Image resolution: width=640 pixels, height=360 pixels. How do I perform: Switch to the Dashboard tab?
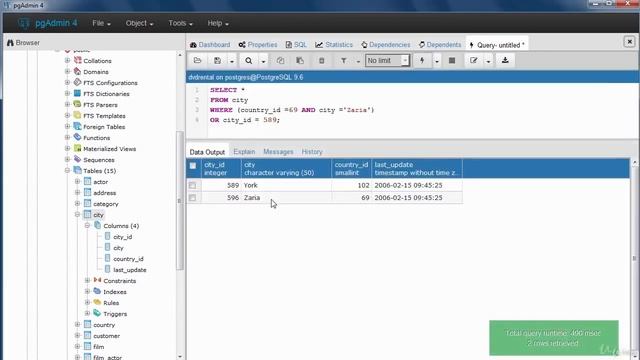[x=210, y=45]
